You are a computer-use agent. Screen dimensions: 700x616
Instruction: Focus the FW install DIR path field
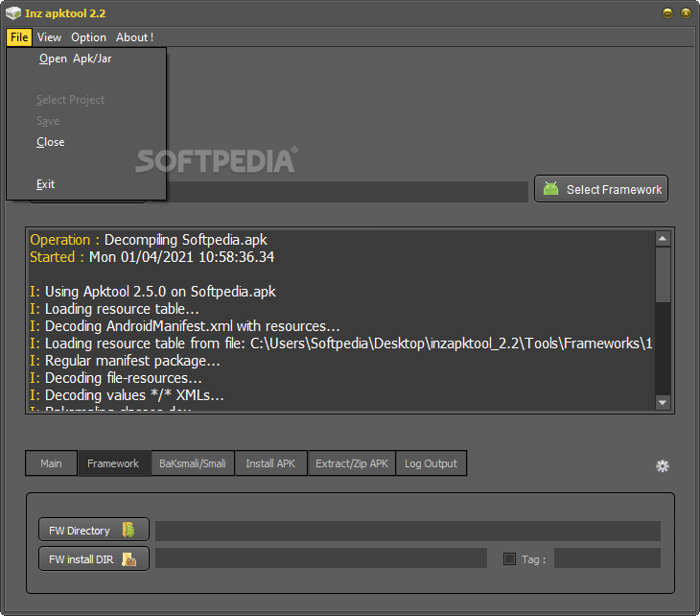click(x=321, y=558)
